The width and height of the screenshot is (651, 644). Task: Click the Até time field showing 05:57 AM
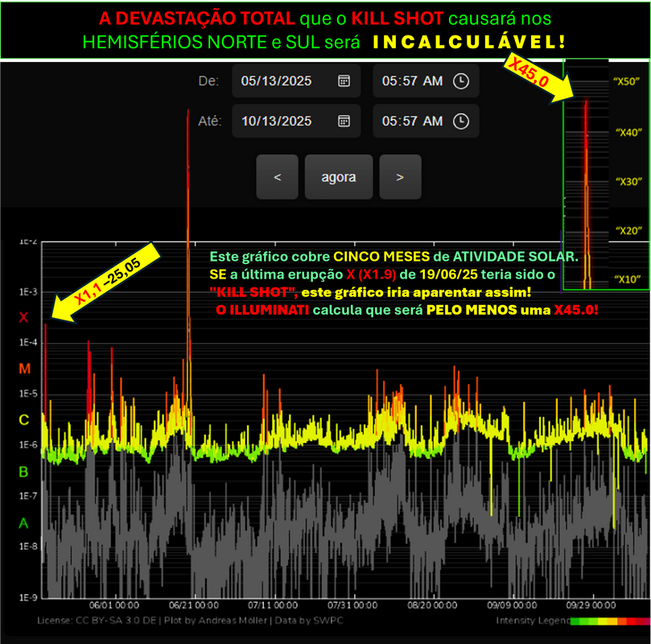click(412, 121)
